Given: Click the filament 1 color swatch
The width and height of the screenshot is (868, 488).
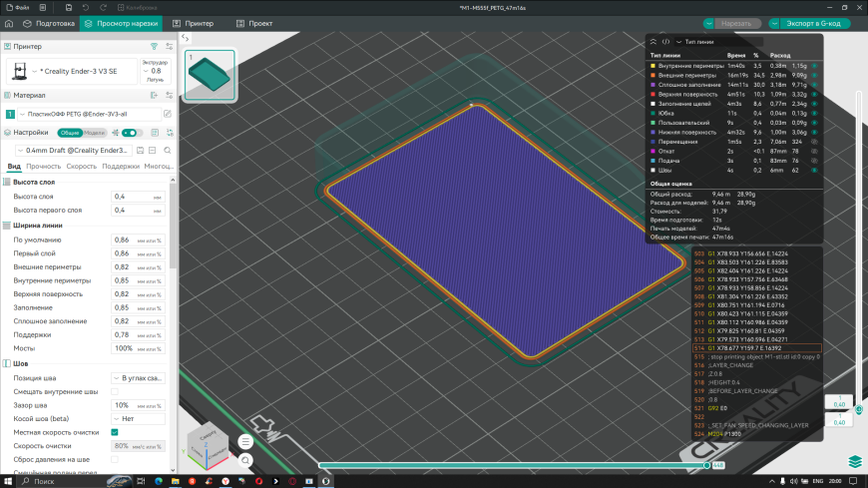Looking at the screenshot, I should pyautogui.click(x=10, y=114).
